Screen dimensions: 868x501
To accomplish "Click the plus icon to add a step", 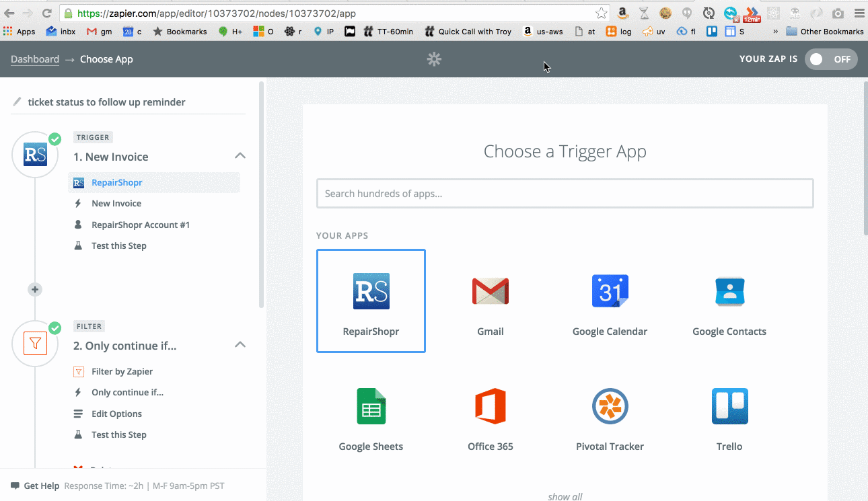I will (35, 289).
